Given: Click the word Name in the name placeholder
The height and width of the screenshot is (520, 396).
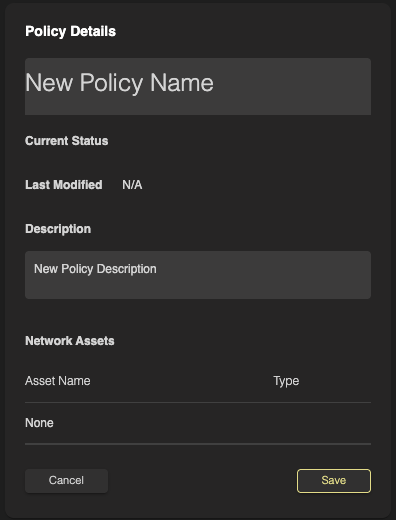Looking at the screenshot, I should click(182, 83).
